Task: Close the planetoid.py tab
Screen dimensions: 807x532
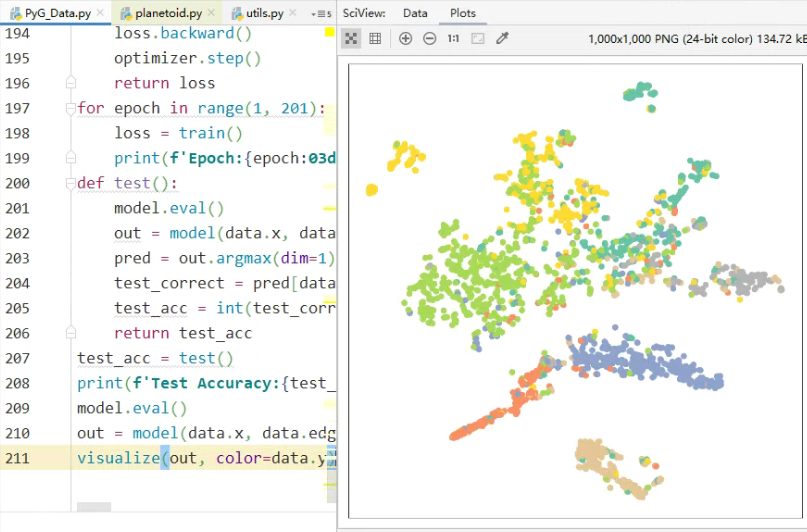Action: click(x=211, y=13)
